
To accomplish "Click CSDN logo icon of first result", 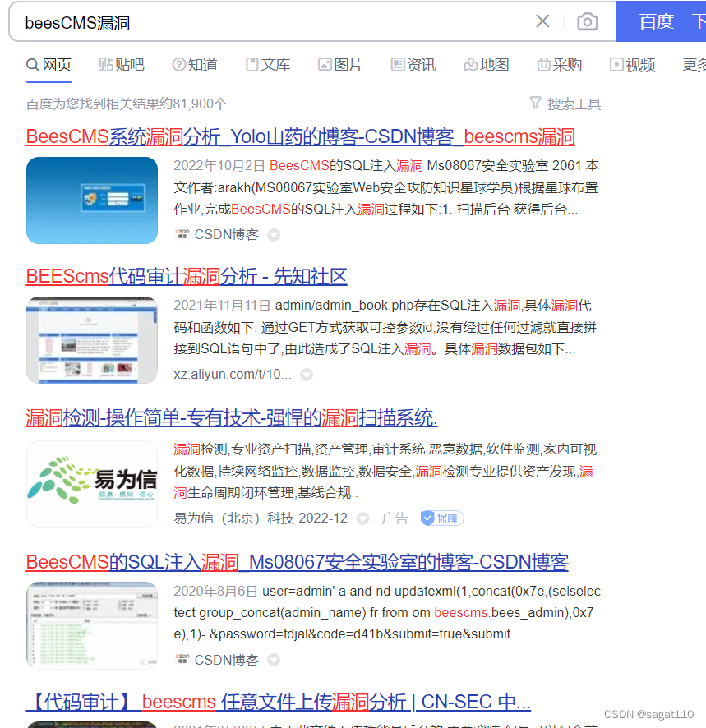I will pos(182,233).
